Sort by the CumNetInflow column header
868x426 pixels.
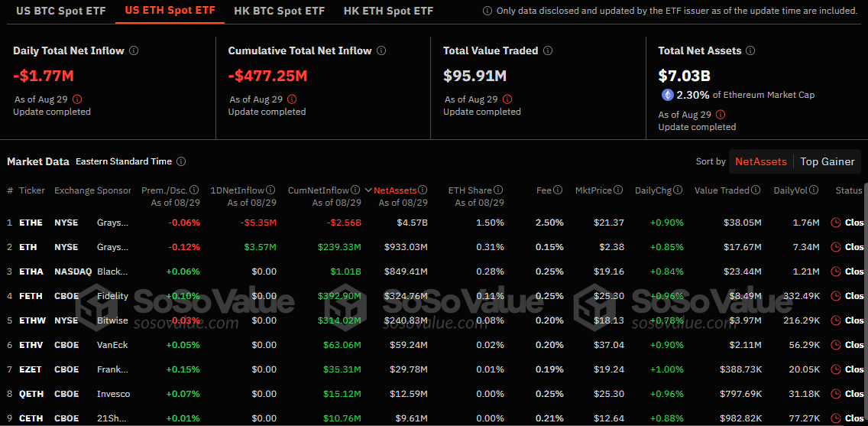[319, 190]
